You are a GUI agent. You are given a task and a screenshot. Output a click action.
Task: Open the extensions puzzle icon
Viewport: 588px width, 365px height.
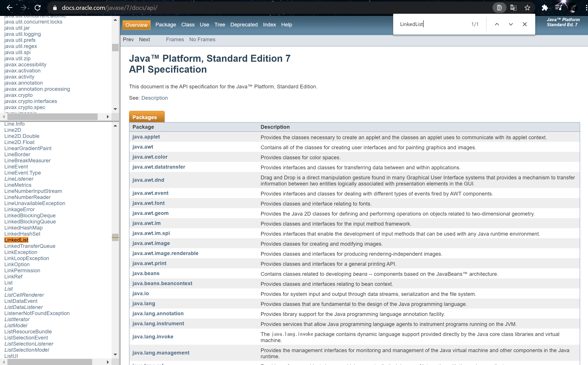point(545,8)
